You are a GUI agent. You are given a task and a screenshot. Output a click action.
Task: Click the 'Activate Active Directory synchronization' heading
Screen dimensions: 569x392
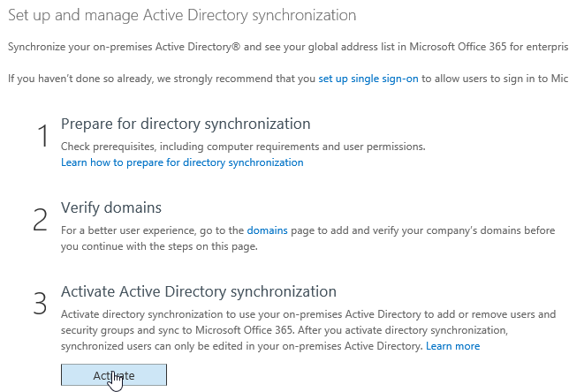tap(199, 291)
